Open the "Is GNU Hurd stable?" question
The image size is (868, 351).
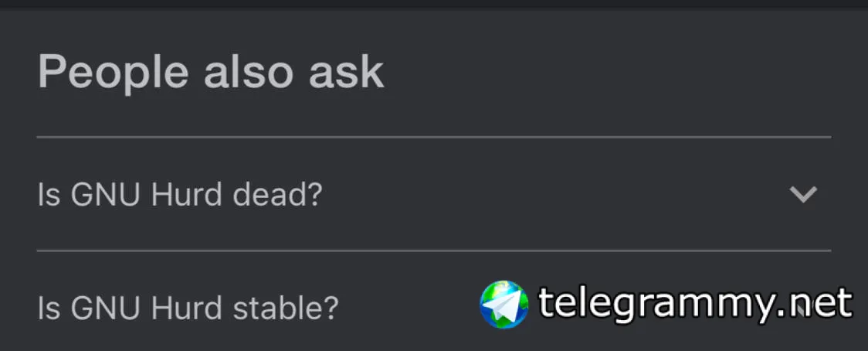(x=188, y=308)
